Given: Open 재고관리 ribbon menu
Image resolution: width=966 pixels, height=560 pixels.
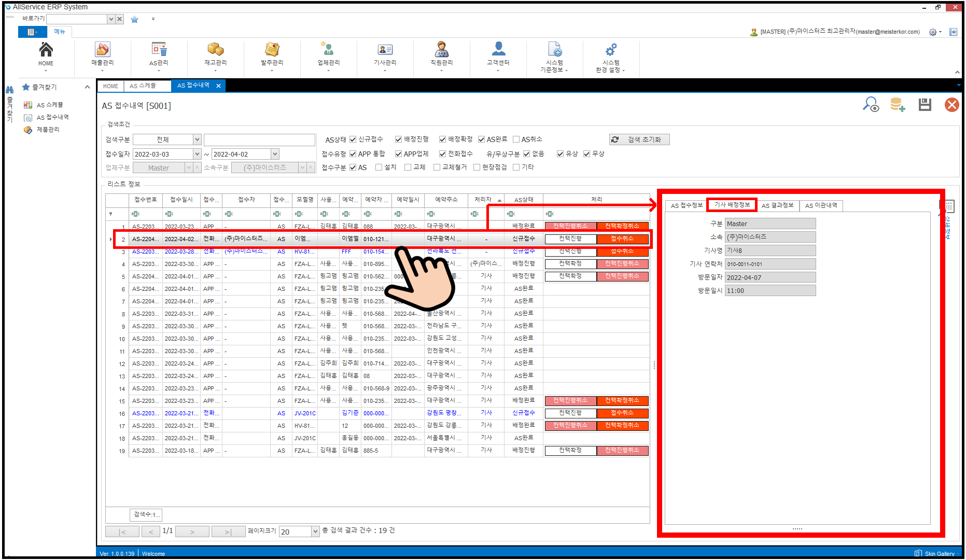Looking at the screenshot, I should tap(215, 55).
